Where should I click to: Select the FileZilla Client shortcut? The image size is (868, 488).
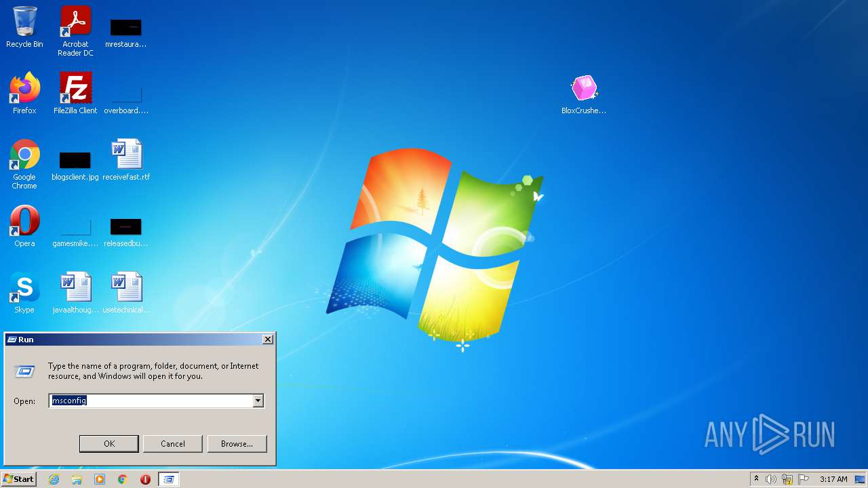75,94
